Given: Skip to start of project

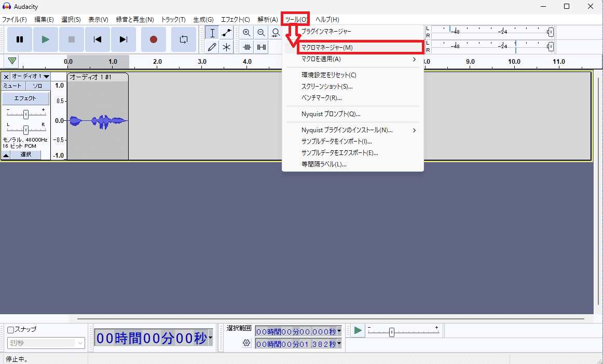Looking at the screenshot, I should pyautogui.click(x=97, y=39).
